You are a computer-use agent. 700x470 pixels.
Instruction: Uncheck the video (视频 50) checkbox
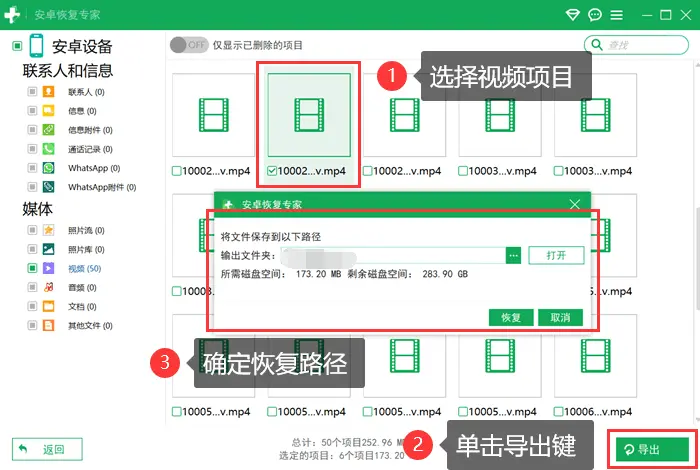click(32, 268)
